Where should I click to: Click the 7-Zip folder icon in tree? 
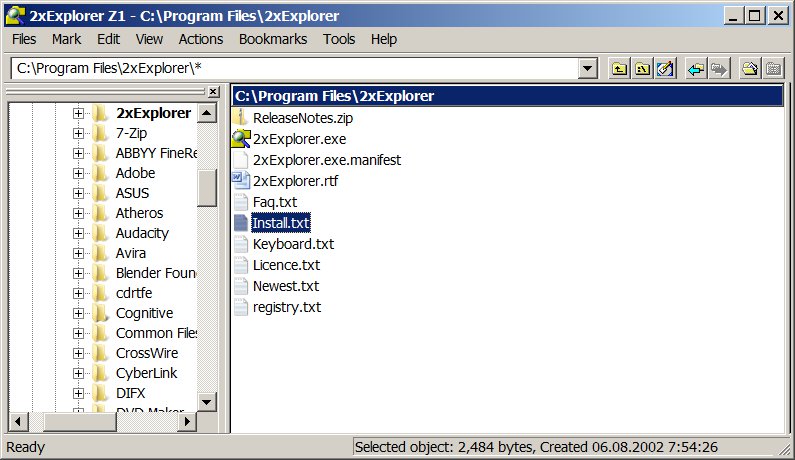pyautogui.click(x=101, y=133)
